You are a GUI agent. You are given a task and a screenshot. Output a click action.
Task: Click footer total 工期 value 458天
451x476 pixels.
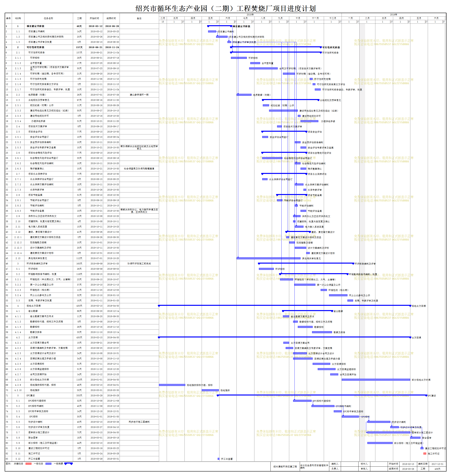(437, 469)
